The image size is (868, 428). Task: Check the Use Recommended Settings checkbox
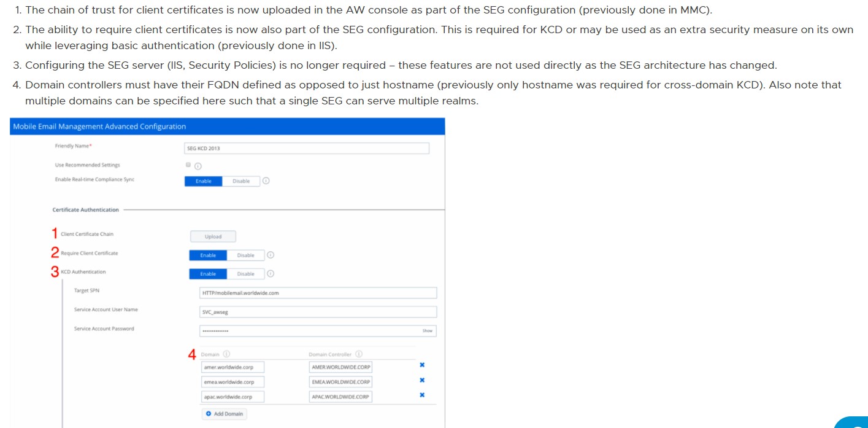(187, 165)
